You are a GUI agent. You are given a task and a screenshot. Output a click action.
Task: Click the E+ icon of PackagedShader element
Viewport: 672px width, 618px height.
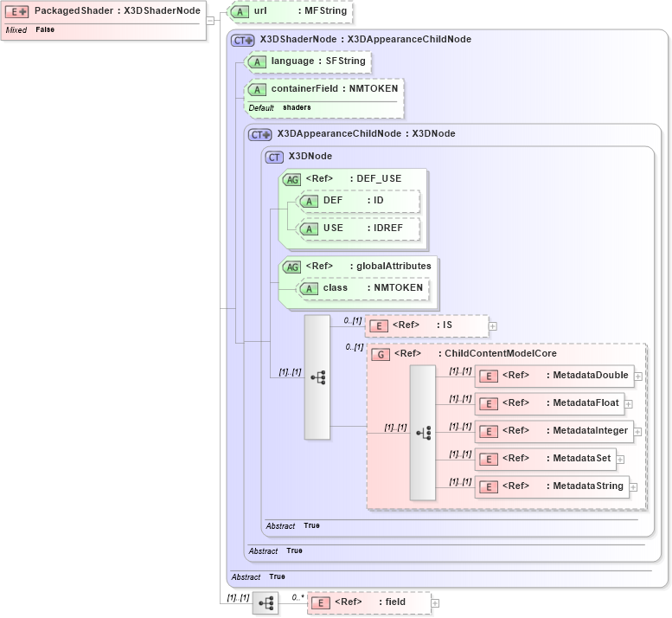click(x=16, y=11)
